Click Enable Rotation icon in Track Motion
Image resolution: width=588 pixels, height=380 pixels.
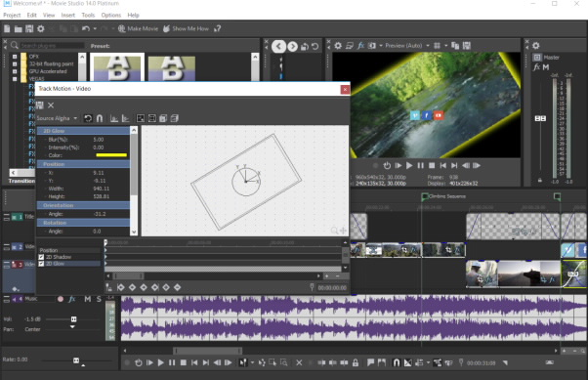click(88, 118)
